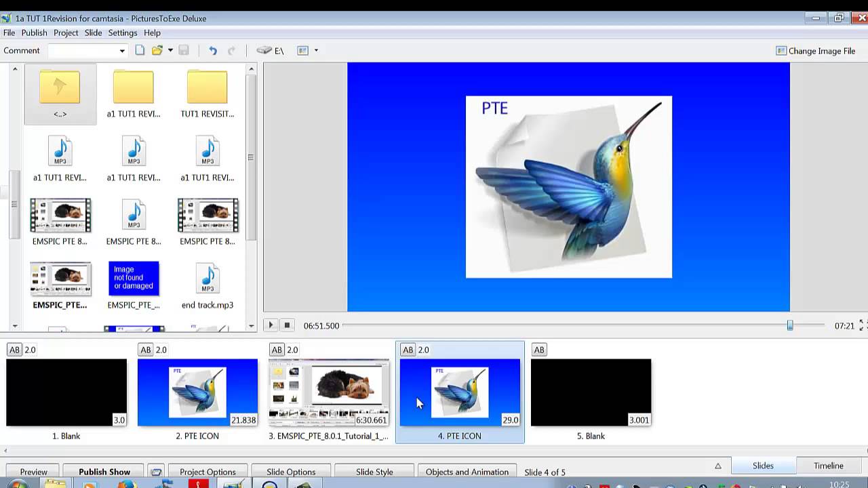Viewport: 868px width, 488px height.
Task: Click the Play button under preview
Action: (271, 325)
